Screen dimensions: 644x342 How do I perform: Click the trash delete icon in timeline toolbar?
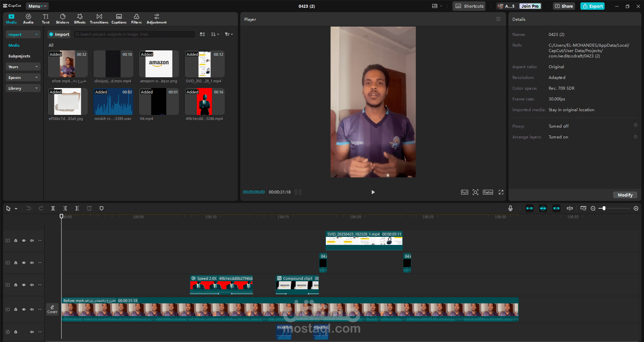coord(89,208)
